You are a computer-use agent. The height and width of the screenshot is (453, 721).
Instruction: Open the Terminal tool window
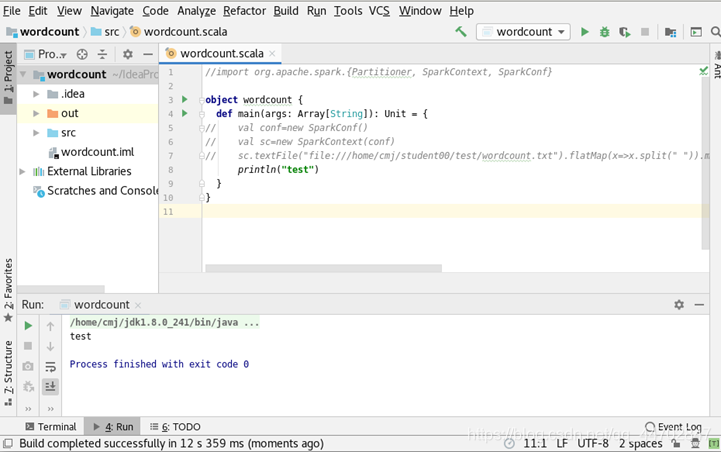pyautogui.click(x=51, y=427)
